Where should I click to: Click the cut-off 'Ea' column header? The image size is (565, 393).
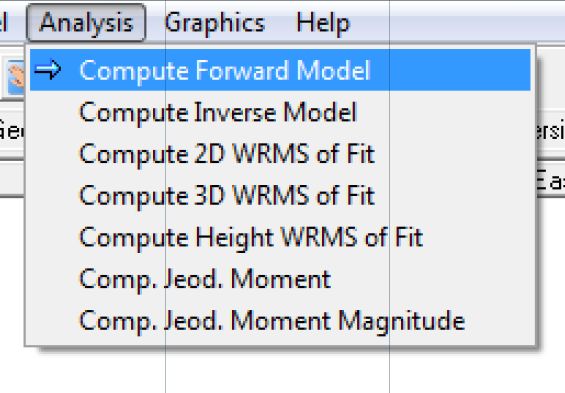(x=551, y=180)
